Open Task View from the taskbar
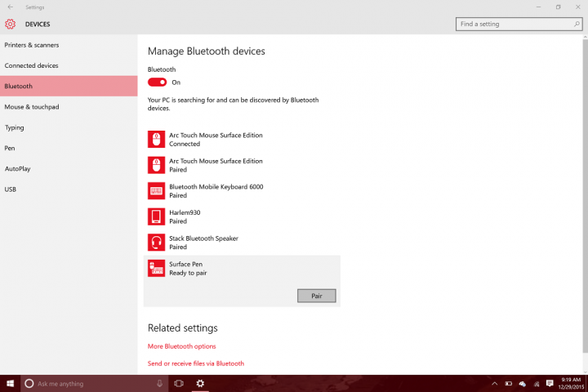 [x=179, y=383]
